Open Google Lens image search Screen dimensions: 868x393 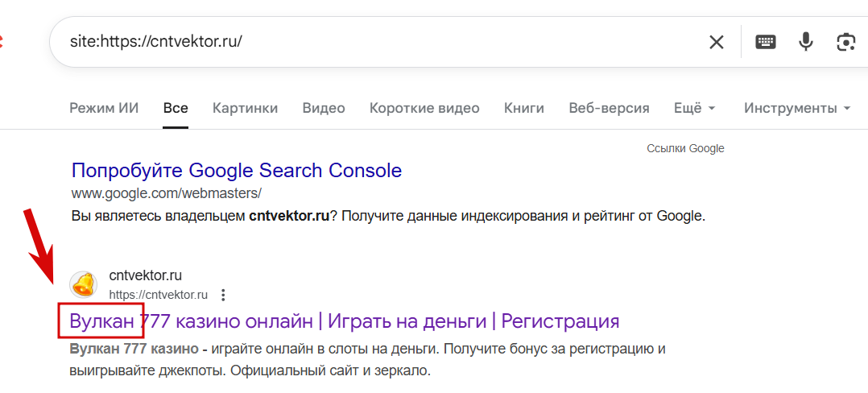point(845,42)
